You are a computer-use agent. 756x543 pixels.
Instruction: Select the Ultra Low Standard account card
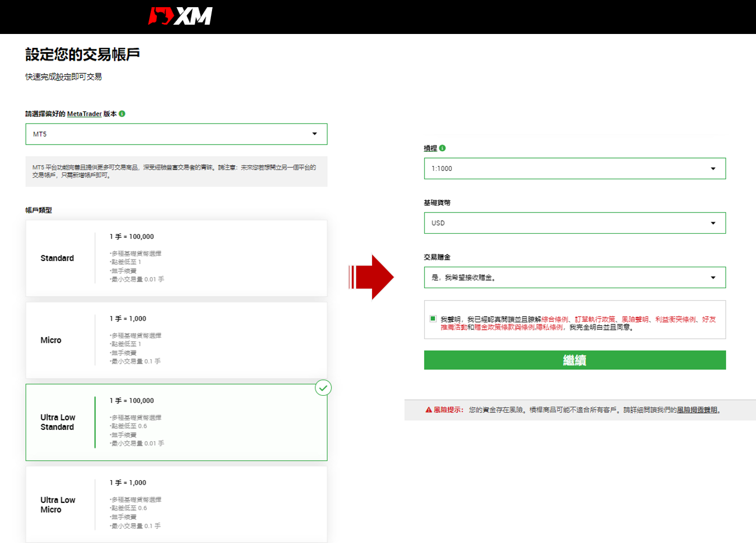tap(177, 422)
